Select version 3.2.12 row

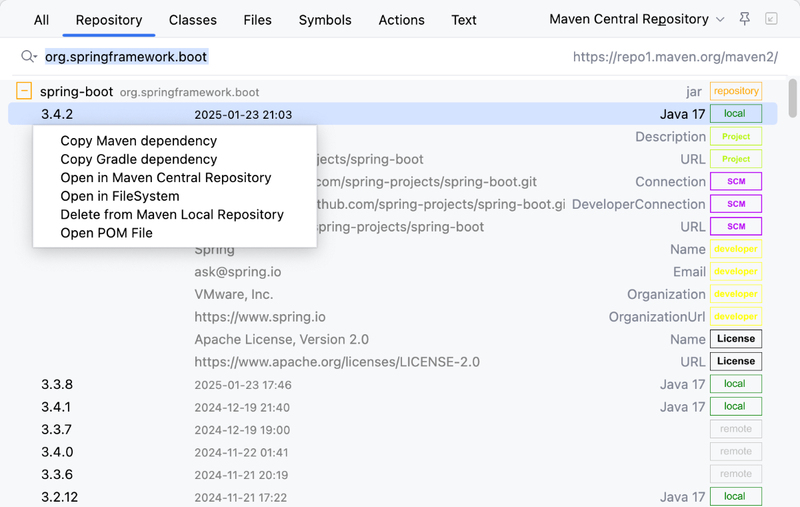tap(392, 496)
